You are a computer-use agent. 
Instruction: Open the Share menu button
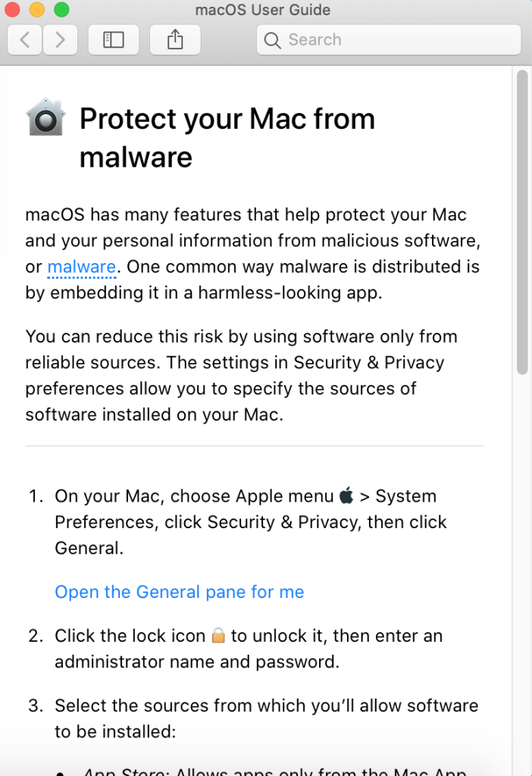[175, 39]
